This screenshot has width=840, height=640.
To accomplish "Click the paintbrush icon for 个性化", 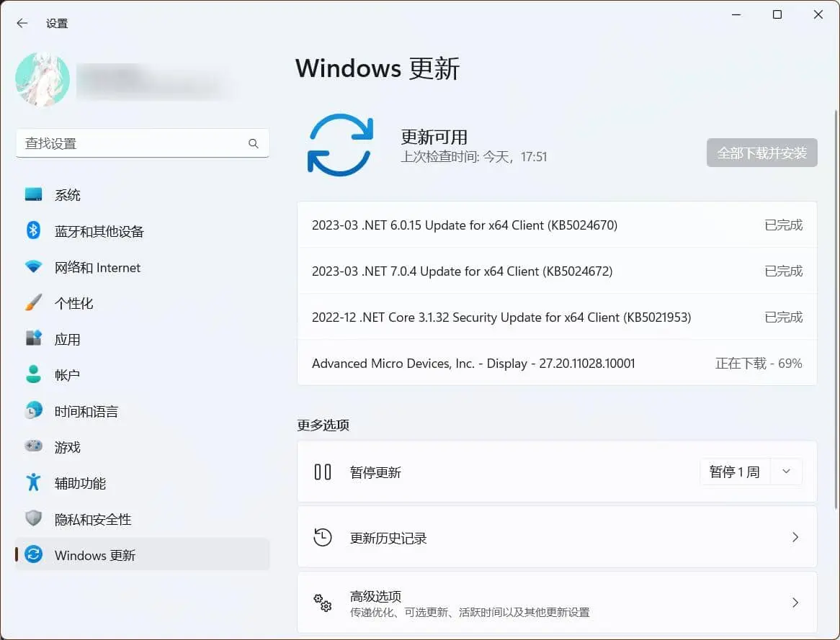I will [33, 303].
